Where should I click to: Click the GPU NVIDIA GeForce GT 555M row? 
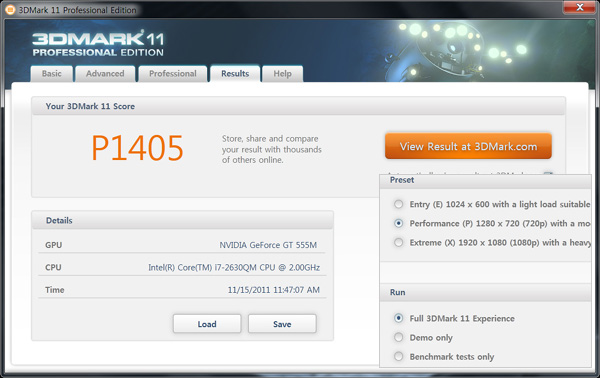pos(182,245)
